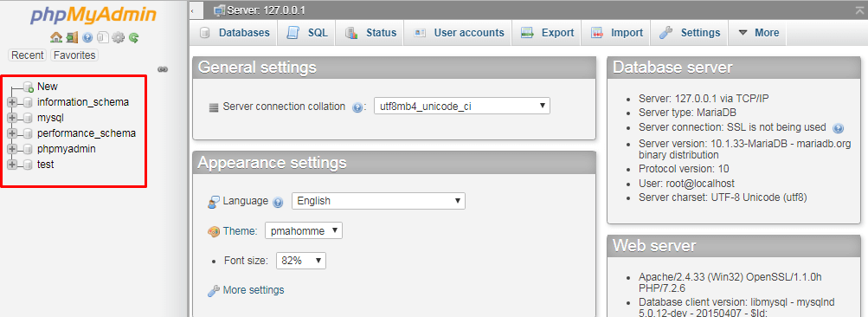Click the Recent tables button

(x=28, y=55)
